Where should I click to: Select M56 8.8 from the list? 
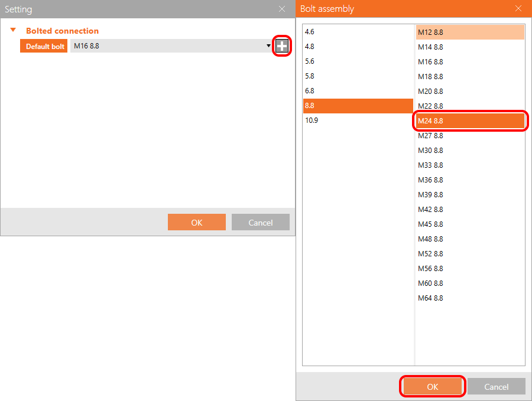point(470,268)
